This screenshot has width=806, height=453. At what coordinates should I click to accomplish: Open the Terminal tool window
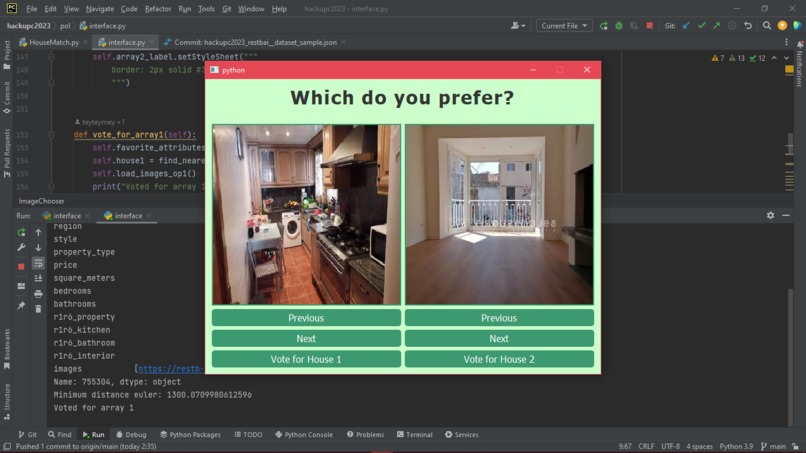(x=414, y=434)
